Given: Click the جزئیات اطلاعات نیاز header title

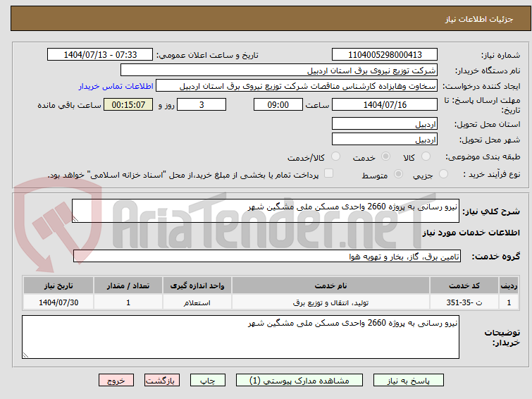Looking at the screenshot, I should (479, 19).
